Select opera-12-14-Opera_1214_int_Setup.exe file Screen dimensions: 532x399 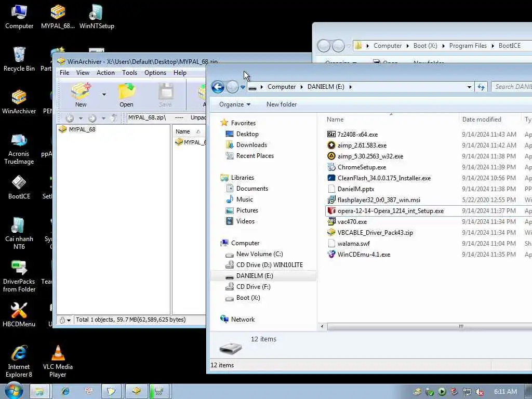[390, 211]
